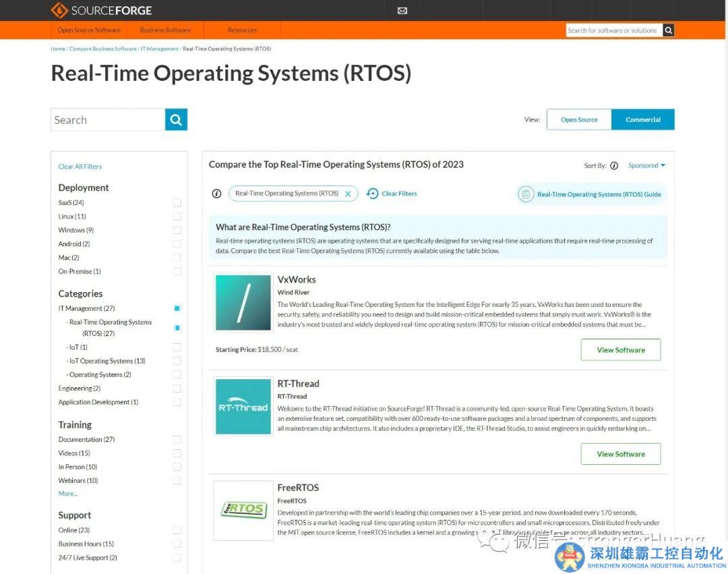This screenshot has width=728, height=574.
Task: Remove the Real-Time Operating Systems filter chip
Action: (348, 194)
